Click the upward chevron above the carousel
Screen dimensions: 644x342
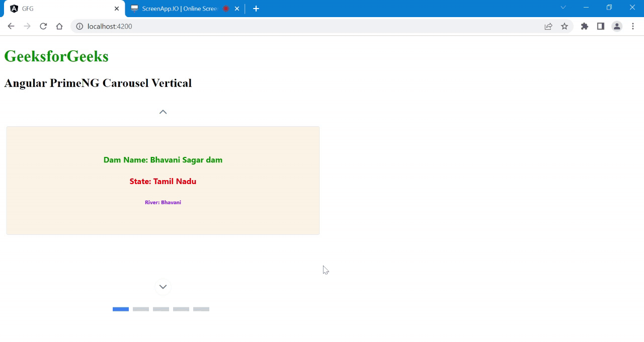(163, 112)
